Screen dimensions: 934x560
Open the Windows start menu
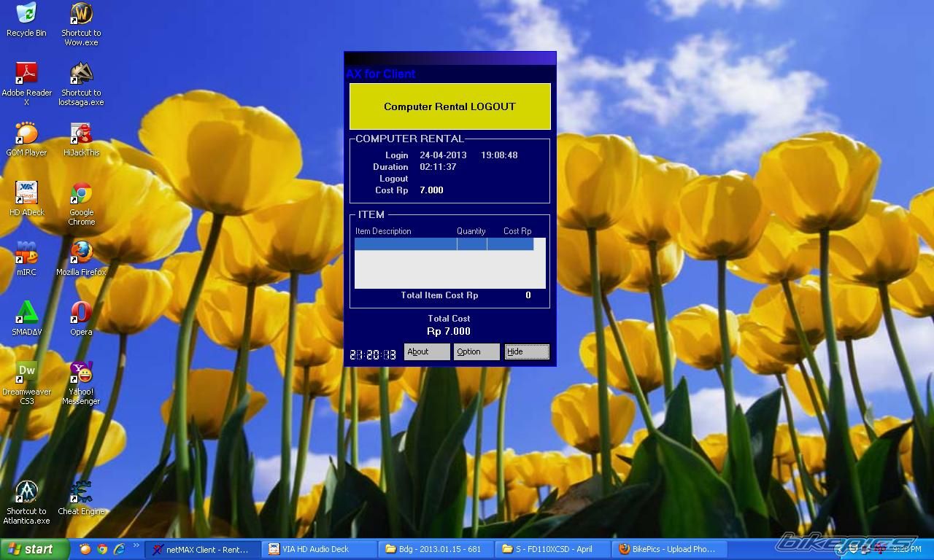coord(34,549)
